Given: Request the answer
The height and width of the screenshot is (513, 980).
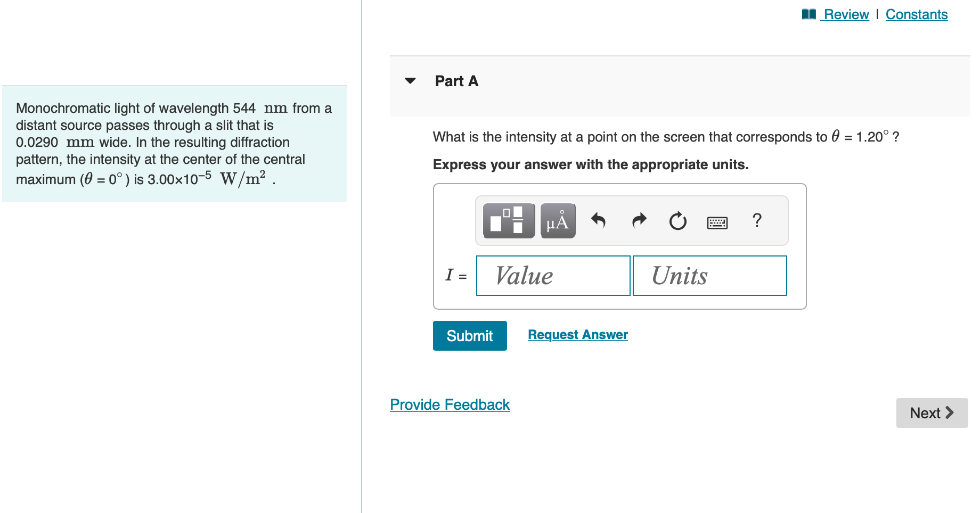Looking at the screenshot, I should pos(577,334).
